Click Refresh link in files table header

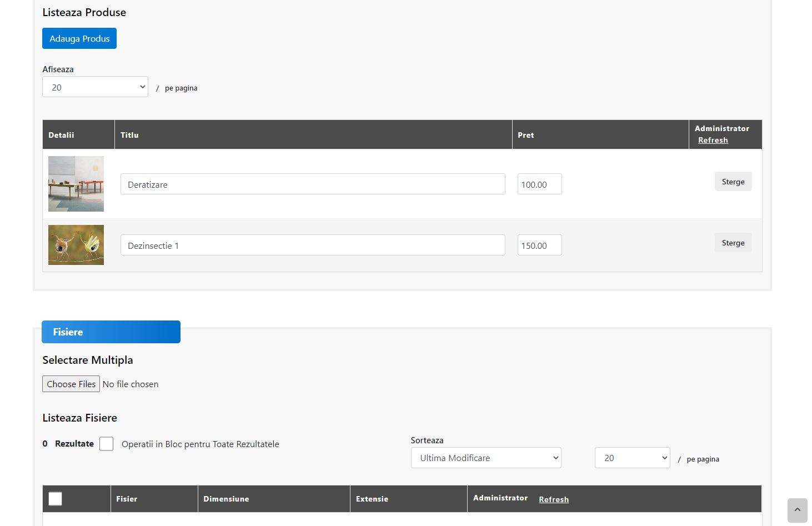[554, 499]
